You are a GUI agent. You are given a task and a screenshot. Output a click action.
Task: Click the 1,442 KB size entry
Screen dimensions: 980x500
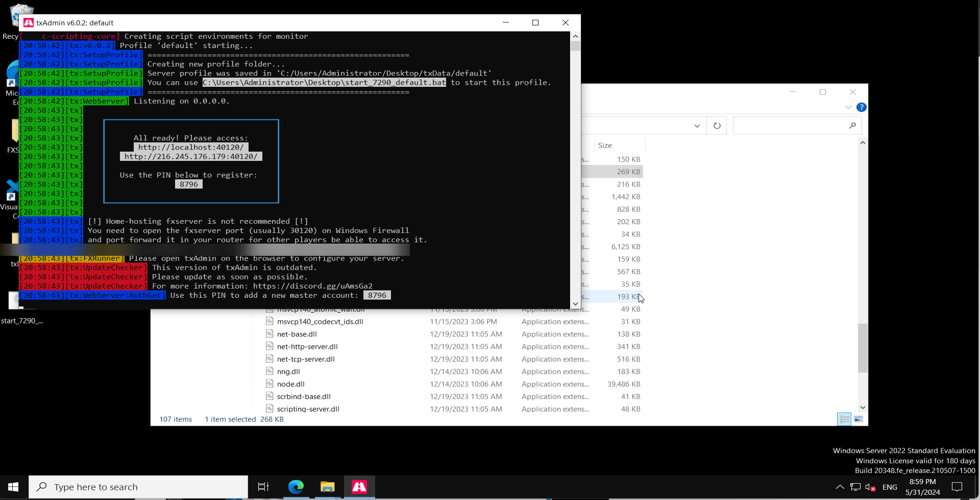click(x=626, y=197)
